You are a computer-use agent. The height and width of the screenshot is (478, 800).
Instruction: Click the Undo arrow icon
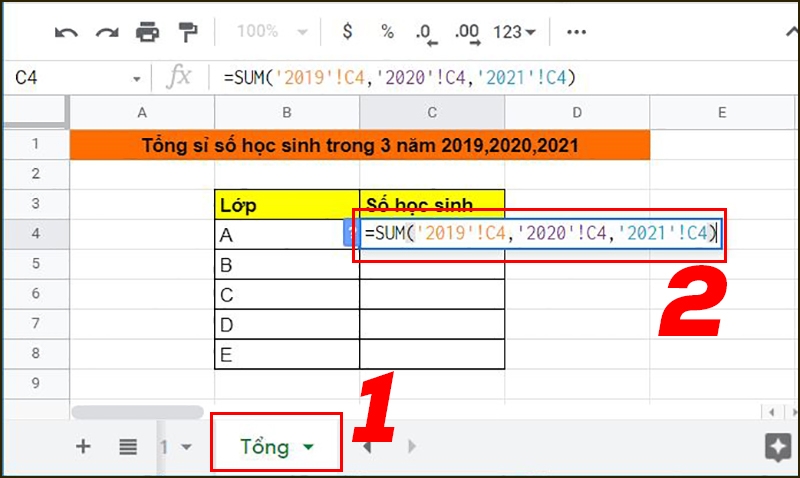coord(66,33)
